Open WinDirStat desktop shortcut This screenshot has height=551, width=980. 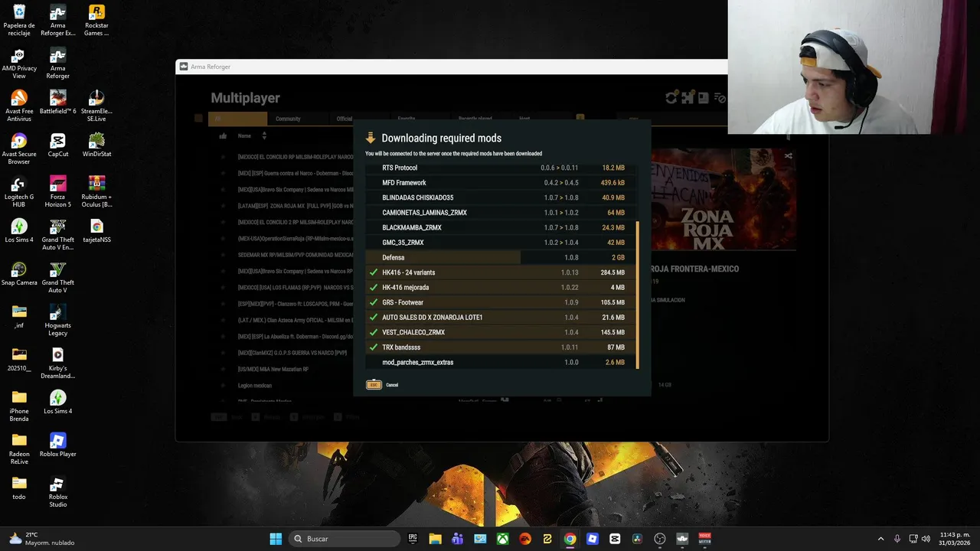click(x=96, y=145)
